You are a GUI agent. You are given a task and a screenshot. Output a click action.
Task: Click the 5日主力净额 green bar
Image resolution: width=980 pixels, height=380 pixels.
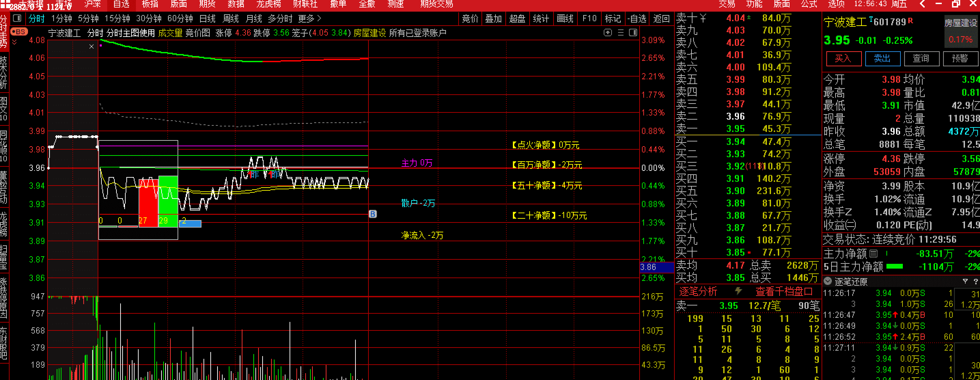pyautogui.click(x=894, y=267)
